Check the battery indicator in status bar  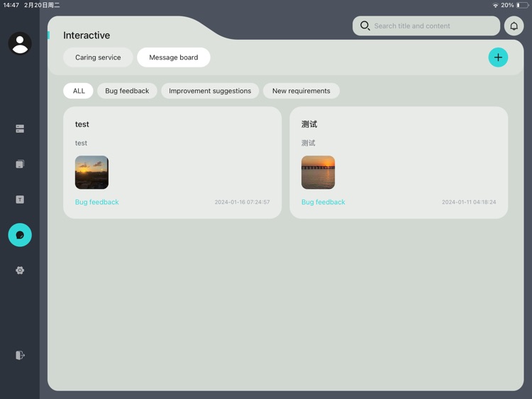(523, 5)
